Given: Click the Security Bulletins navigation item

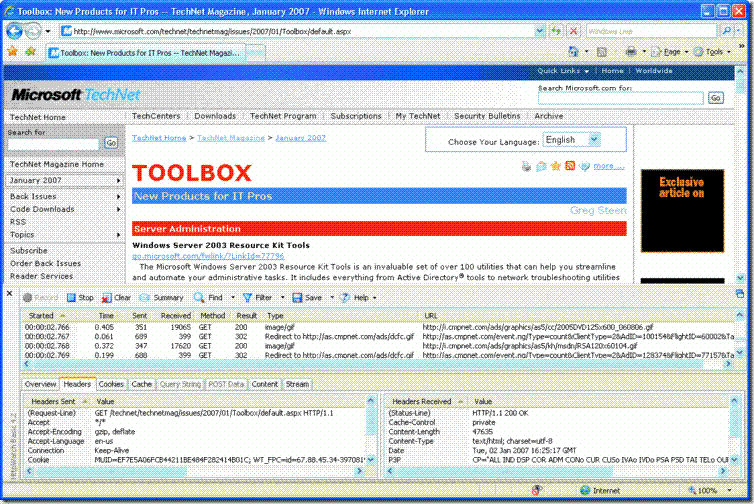Looking at the screenshot, I should tap(487, 116).
